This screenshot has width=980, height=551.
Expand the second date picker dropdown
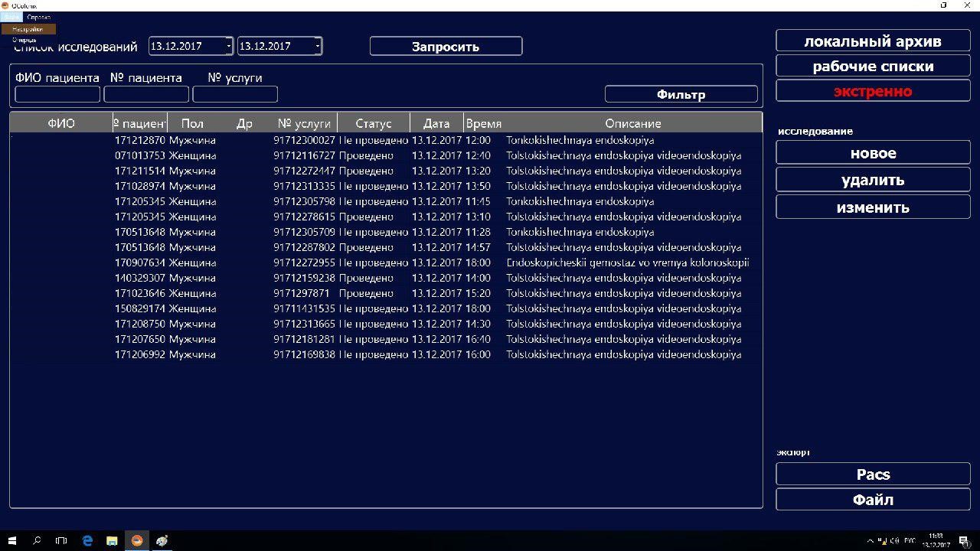pos(318,46)
